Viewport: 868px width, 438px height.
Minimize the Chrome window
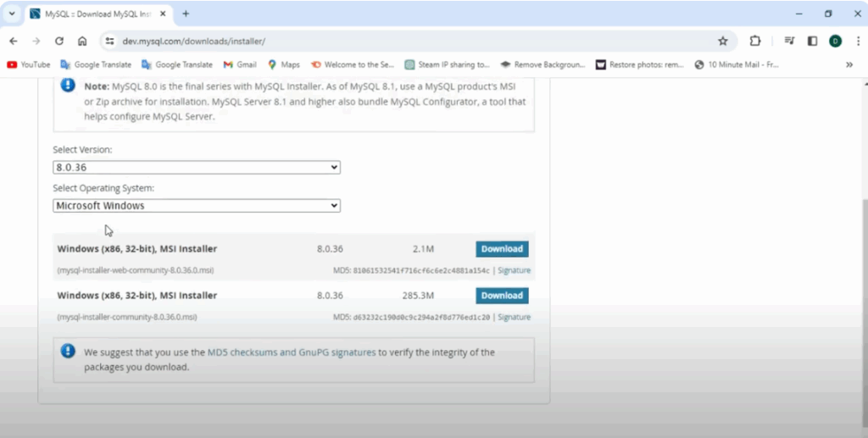pyautogui.click(x=798, y=14)
